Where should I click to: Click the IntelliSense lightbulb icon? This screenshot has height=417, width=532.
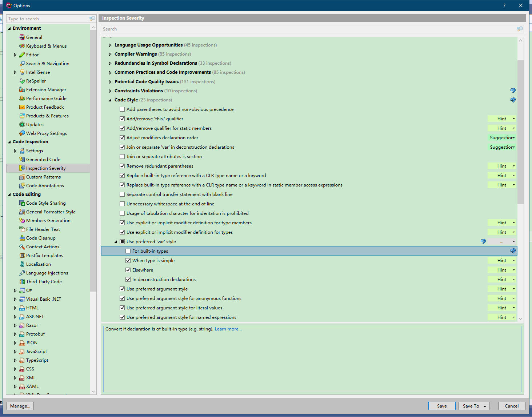22,72
